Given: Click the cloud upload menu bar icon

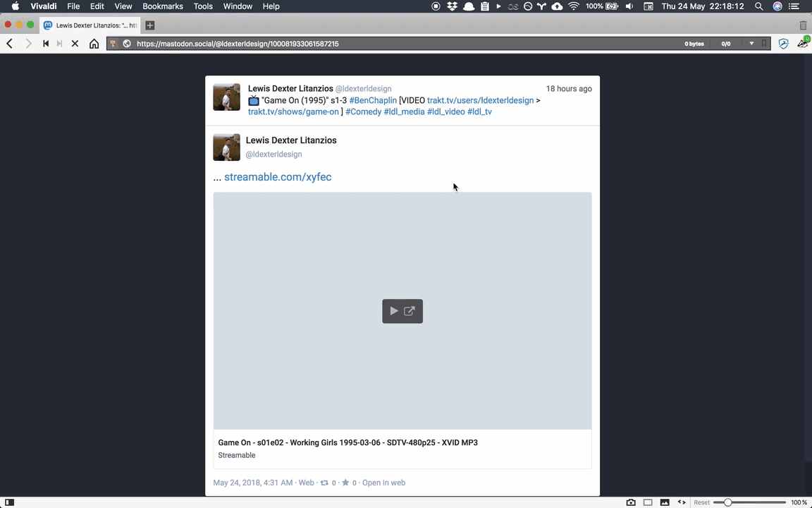Looking at the screenshot, I should tap(558, 6).
